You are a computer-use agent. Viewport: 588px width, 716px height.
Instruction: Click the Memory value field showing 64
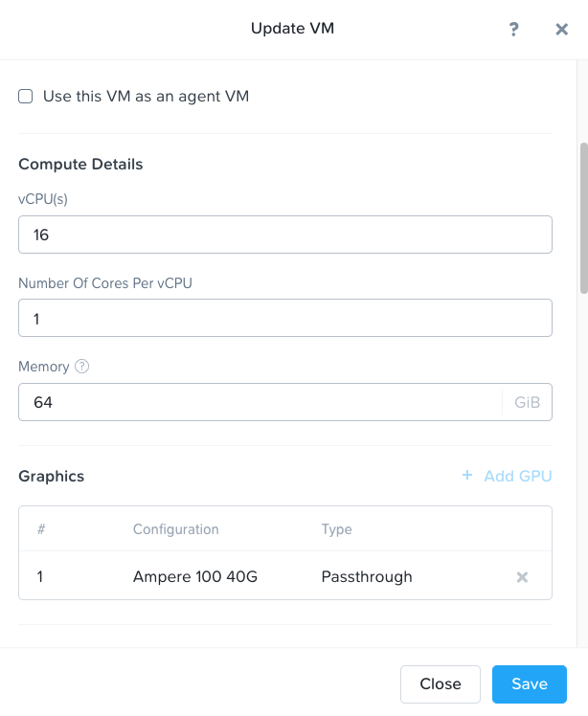pyautogui.click(x=259, y=402)
